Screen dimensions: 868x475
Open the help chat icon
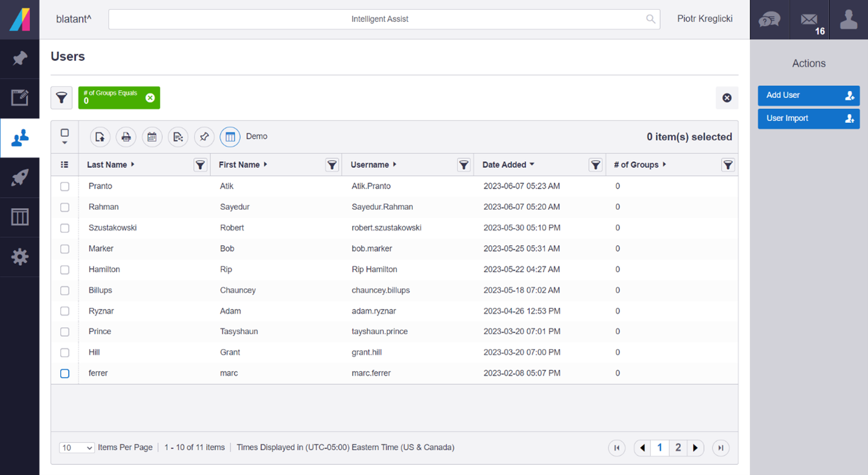click(x=769, y=19)
